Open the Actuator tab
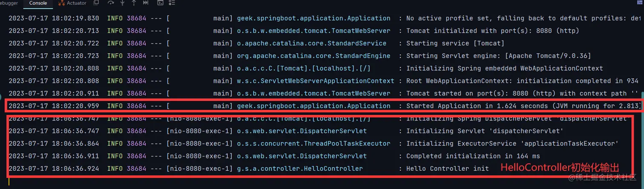The width and height of the screenshot is (644, 189). (x=73, y=3)
